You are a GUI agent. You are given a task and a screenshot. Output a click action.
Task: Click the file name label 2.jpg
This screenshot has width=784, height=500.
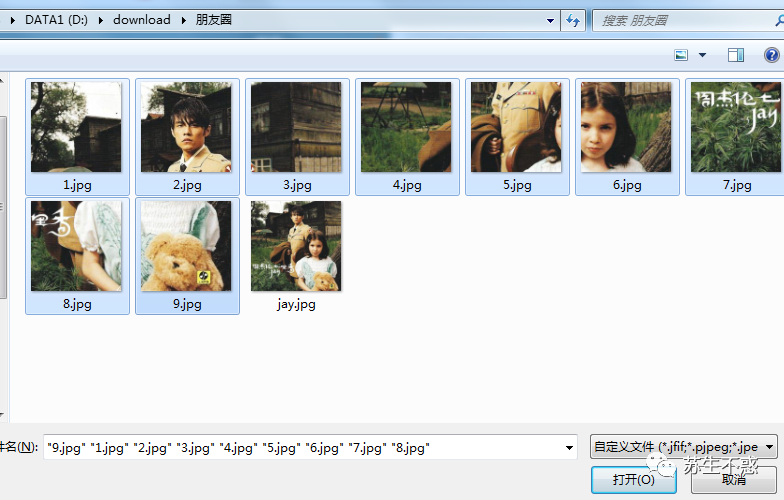click(187, 185)
